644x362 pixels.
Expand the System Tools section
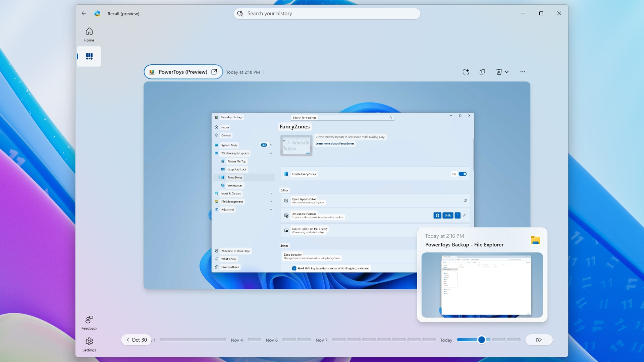point(271,145)
